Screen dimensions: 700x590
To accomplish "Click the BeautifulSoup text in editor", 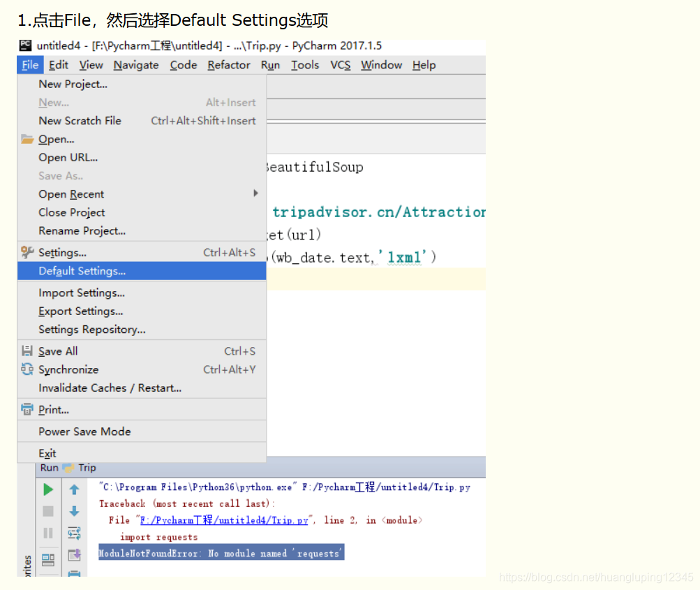I will click(314, 167).
